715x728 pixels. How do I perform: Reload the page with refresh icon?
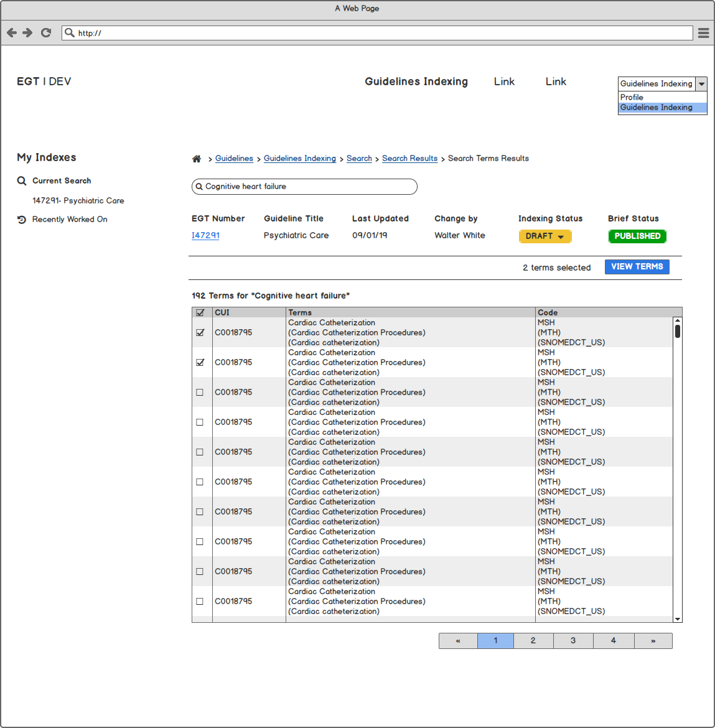[x=45, y=33]
